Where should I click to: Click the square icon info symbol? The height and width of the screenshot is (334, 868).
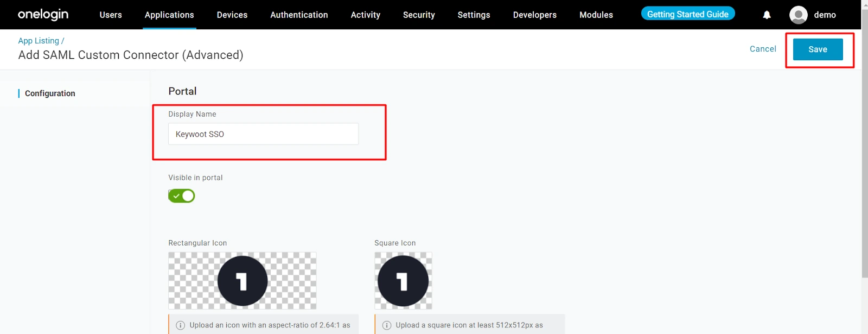387,325
